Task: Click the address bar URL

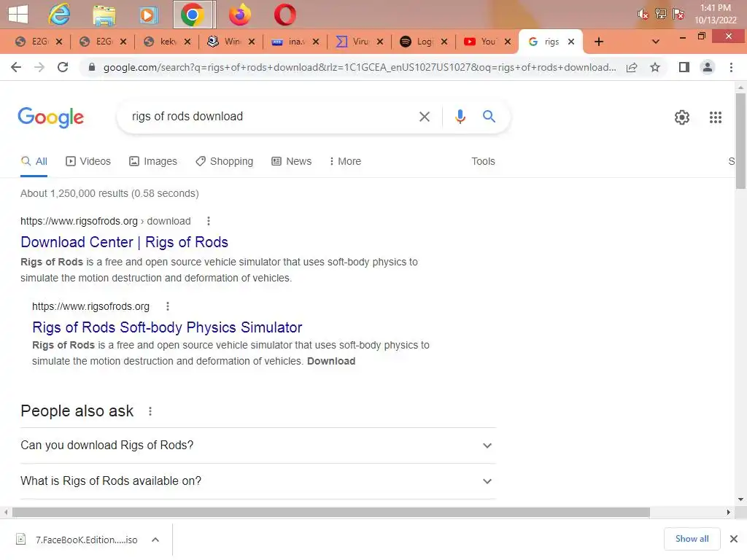Action: click(x=359, y=67)
